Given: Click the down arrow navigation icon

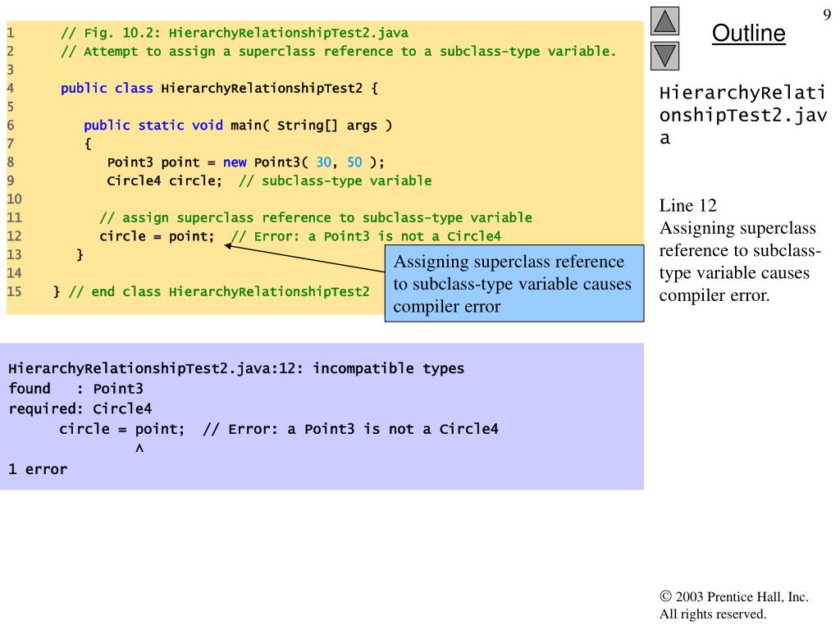Looking at the screenshot, I should click(664, 55).
